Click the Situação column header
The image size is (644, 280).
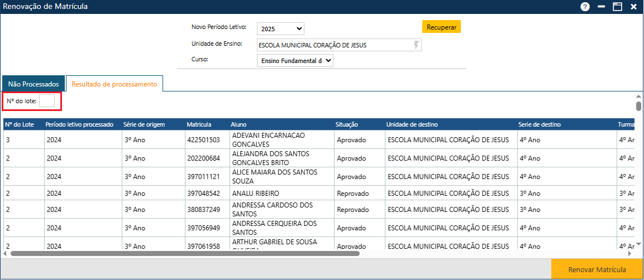(x=347, y=124)
